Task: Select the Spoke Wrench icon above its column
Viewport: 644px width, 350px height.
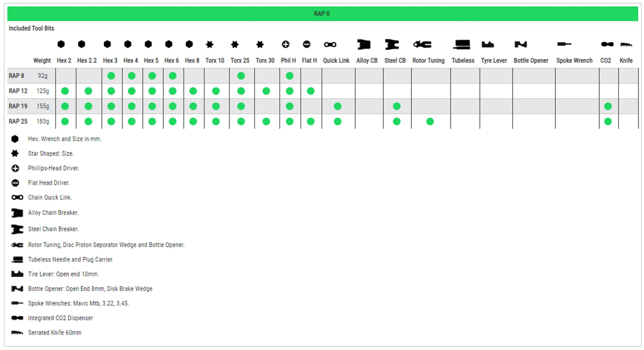Action: click(x=564, y=44)
